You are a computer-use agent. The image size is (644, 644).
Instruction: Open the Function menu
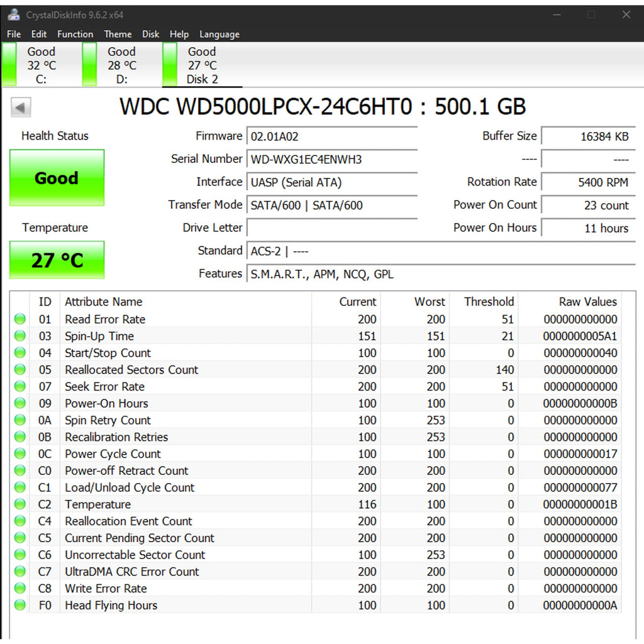[x=75, y=34]
